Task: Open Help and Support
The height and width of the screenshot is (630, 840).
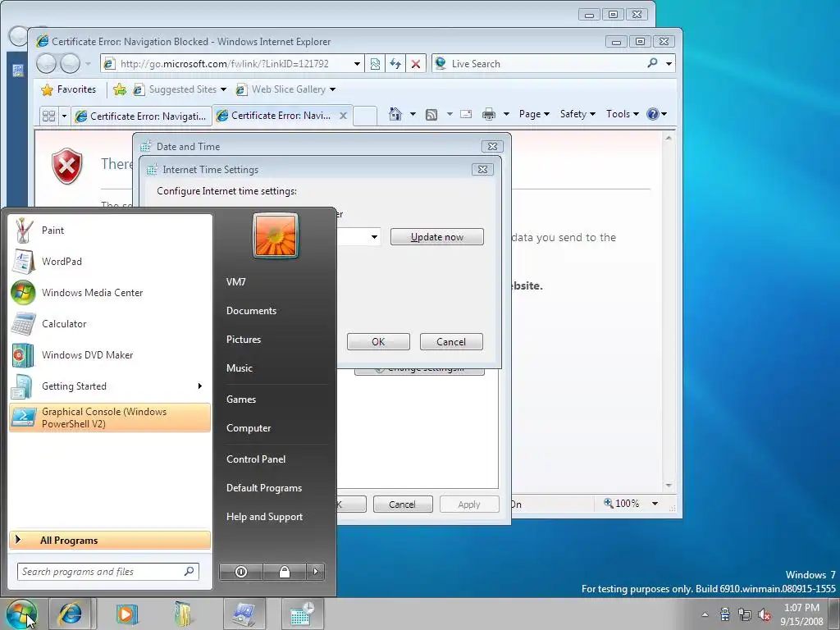Action: 265,517
